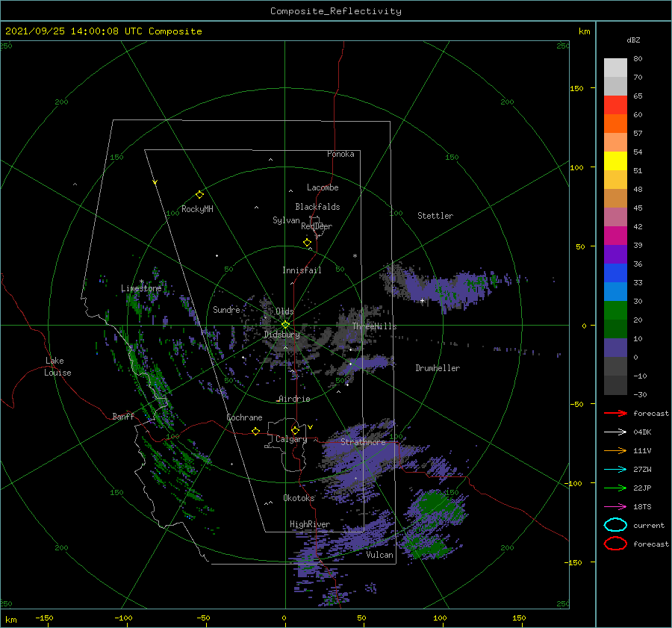Click the Airdrie label

294,399
